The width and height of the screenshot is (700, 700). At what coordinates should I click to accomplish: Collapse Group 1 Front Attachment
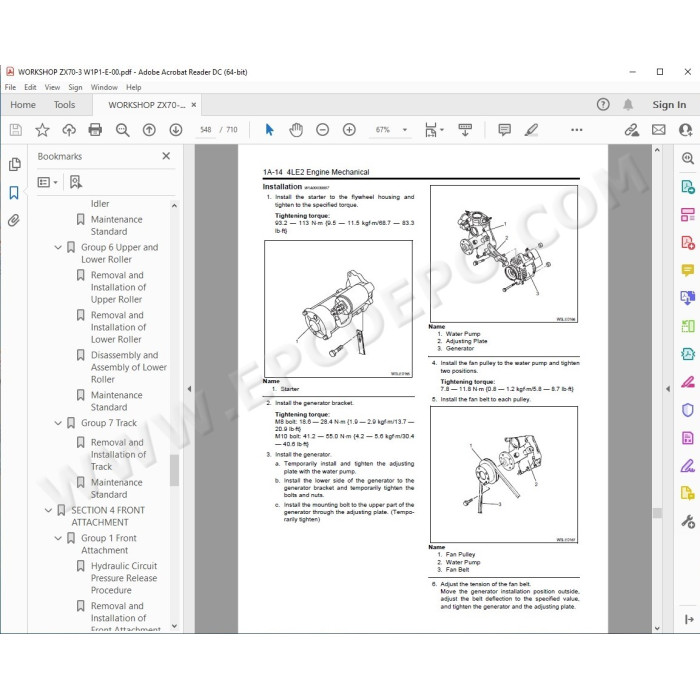[x=58, y=538]
